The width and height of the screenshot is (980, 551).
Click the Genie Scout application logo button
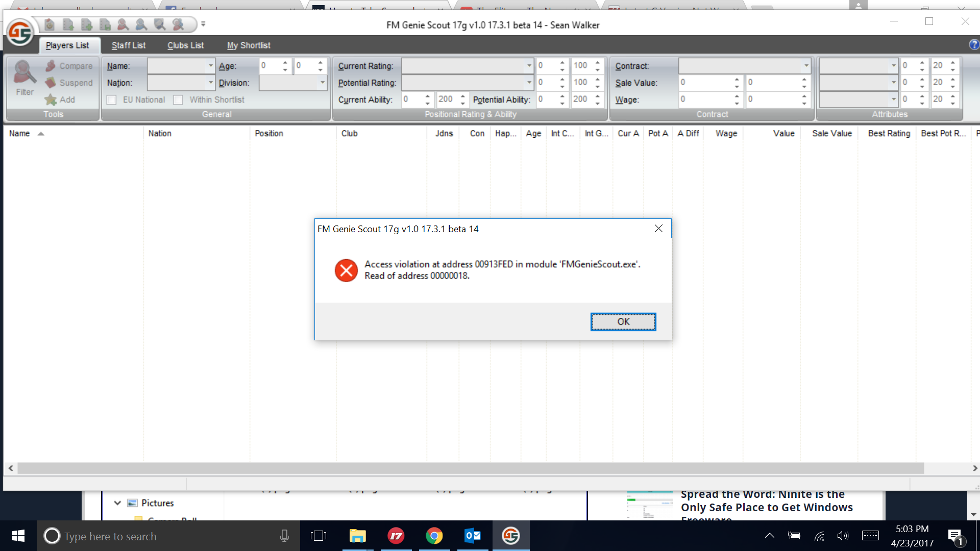coord(20,33)
